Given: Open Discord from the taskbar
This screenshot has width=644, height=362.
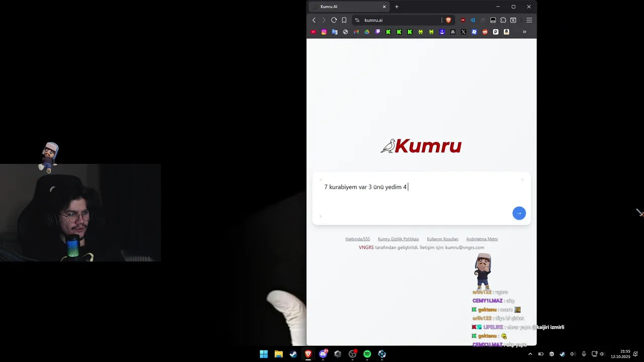Looking at the screenshot, I should (323, 354).
